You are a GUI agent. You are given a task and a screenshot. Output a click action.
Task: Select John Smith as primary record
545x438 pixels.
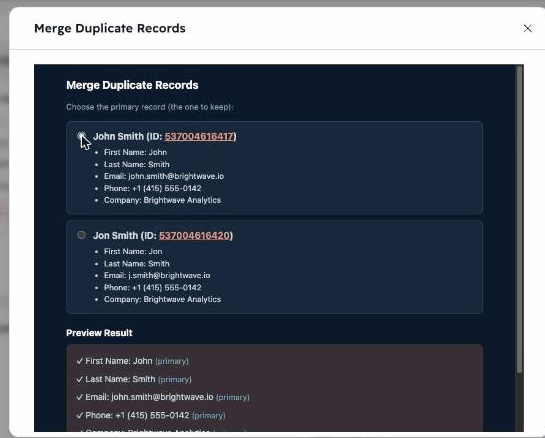coord(81,136)
